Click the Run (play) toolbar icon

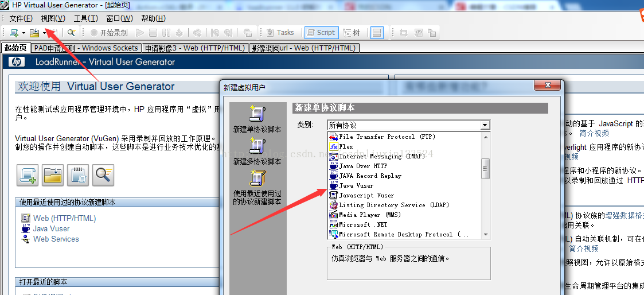140,33
